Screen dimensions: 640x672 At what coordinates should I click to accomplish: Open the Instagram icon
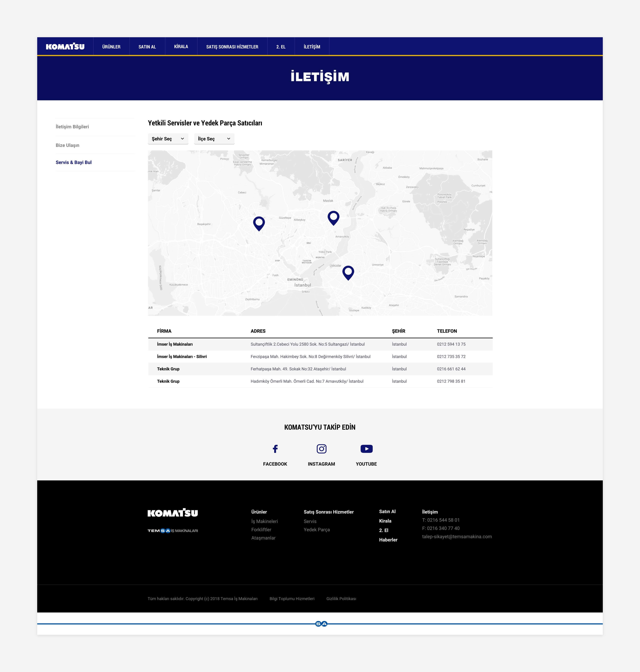click(x=321, y=448)
